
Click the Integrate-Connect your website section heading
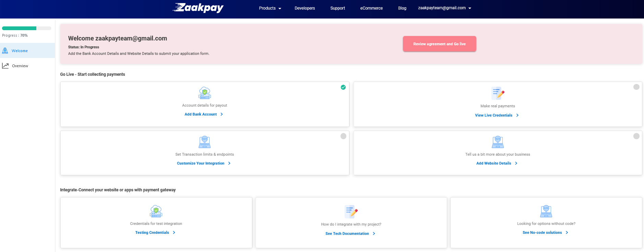point(118,190)
